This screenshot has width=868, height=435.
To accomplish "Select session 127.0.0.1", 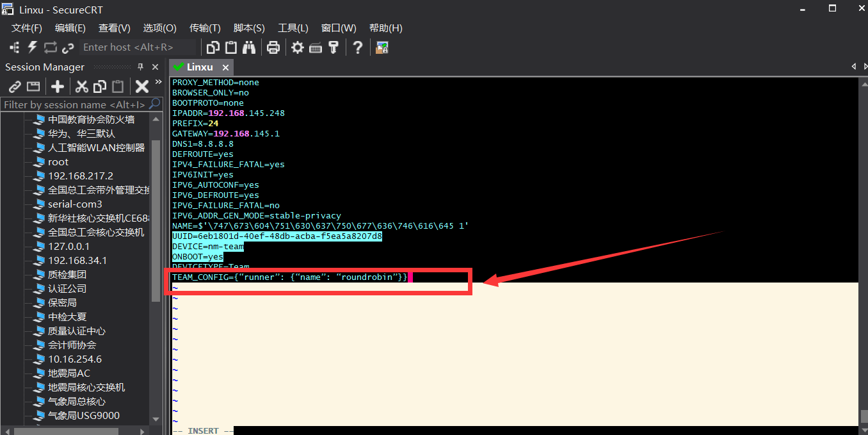I will tap(68, 246).
